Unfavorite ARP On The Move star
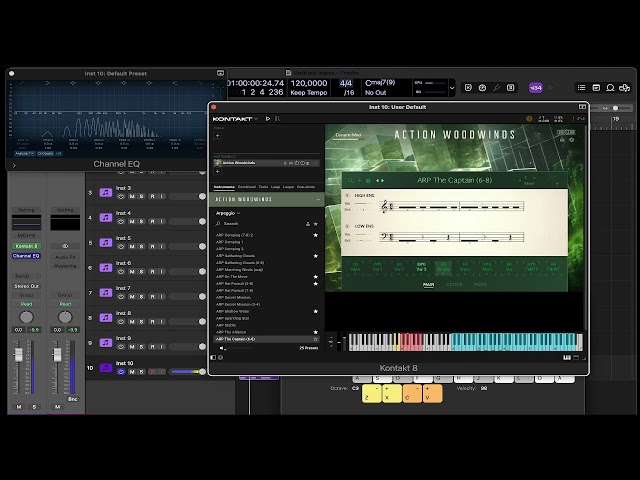 point(316,277)
